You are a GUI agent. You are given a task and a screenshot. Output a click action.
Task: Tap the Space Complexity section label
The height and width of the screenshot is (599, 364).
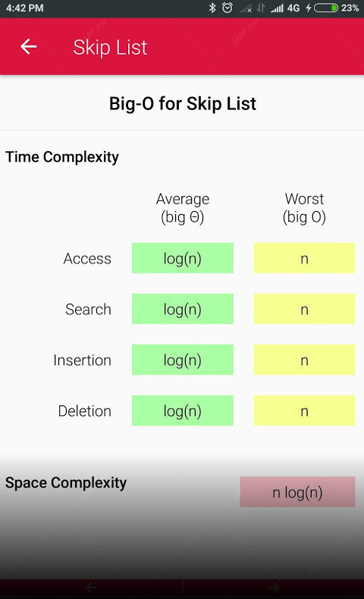coord(66,483)
